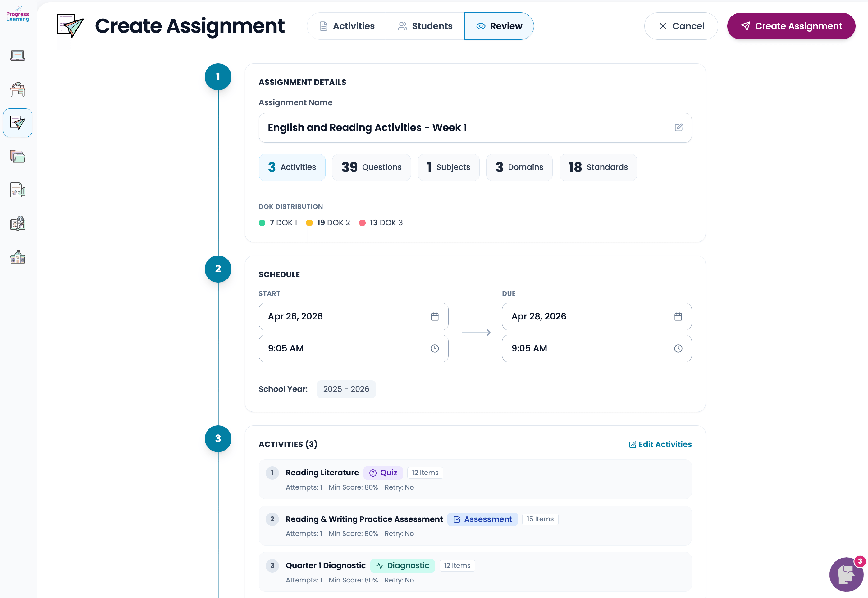The height and width of the screenshot is (598, 868).
Task: Click the edit pencil on Assignment Name
Action: pos(678,127)
